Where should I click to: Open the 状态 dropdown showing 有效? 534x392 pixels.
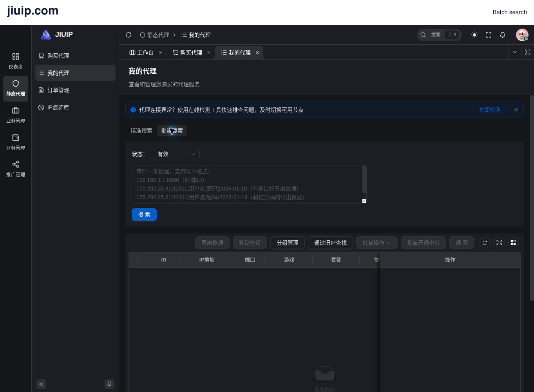(176, 154)
